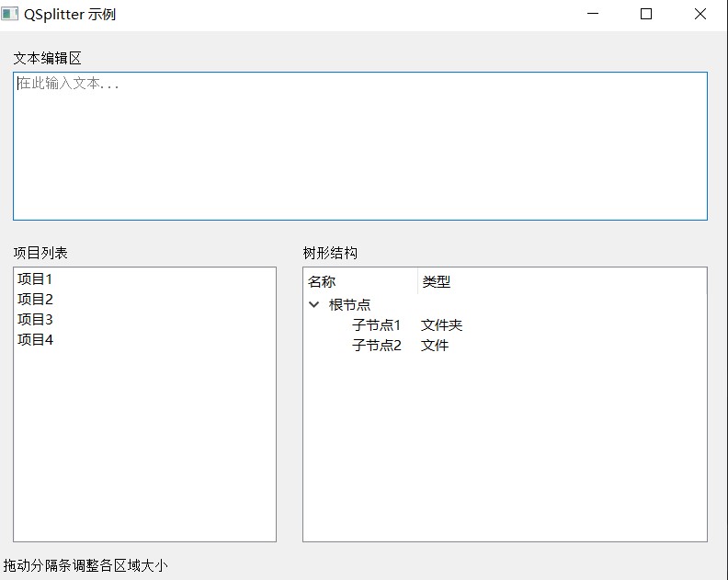Click the 名称 column header
The height and width of the screenshot is (580, 728).
(323, 282)
